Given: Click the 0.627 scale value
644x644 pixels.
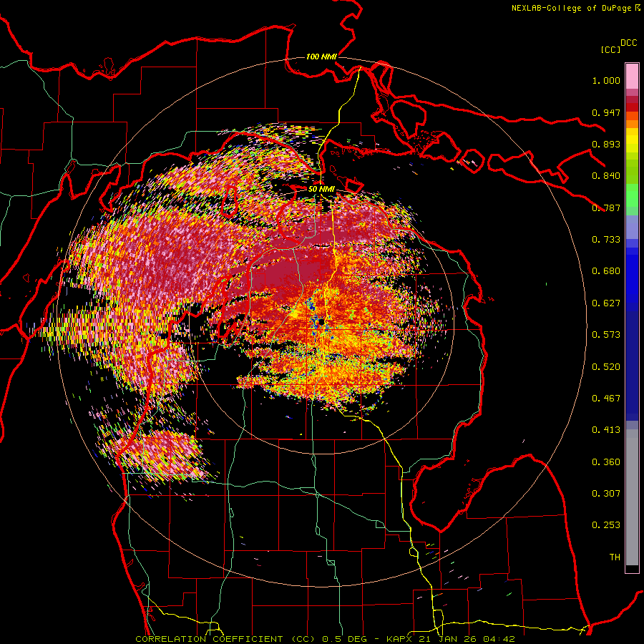Looking at the screenshot, I should coord(606,303).
